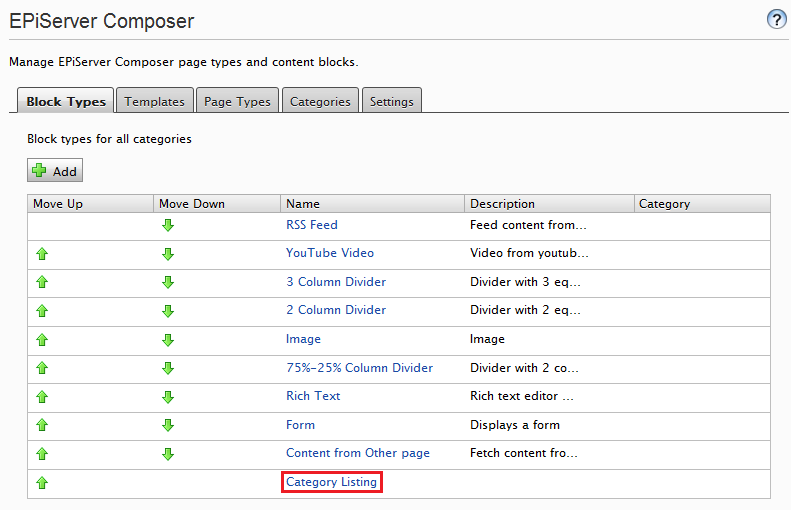Open the RSS Feed block type
The width and height of the screenshot is (791, 510).
click(x=312, y=225)
